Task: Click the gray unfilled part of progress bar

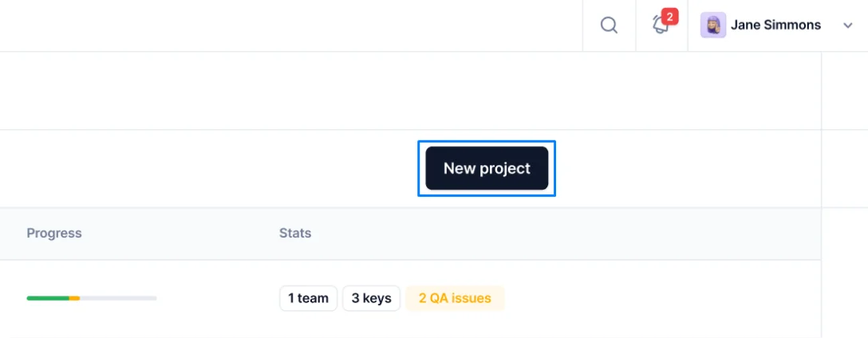Action: point(118,298)
